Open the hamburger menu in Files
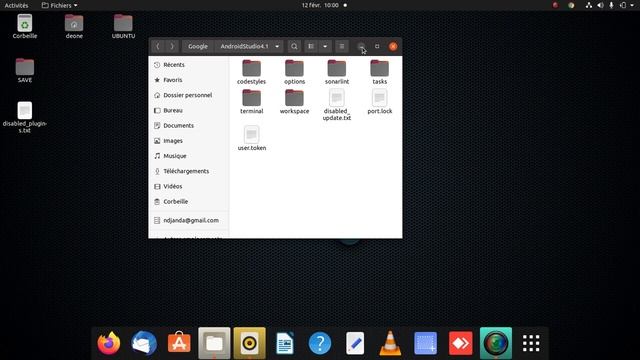This screenshot has width=640, height=360. (342, 47)
